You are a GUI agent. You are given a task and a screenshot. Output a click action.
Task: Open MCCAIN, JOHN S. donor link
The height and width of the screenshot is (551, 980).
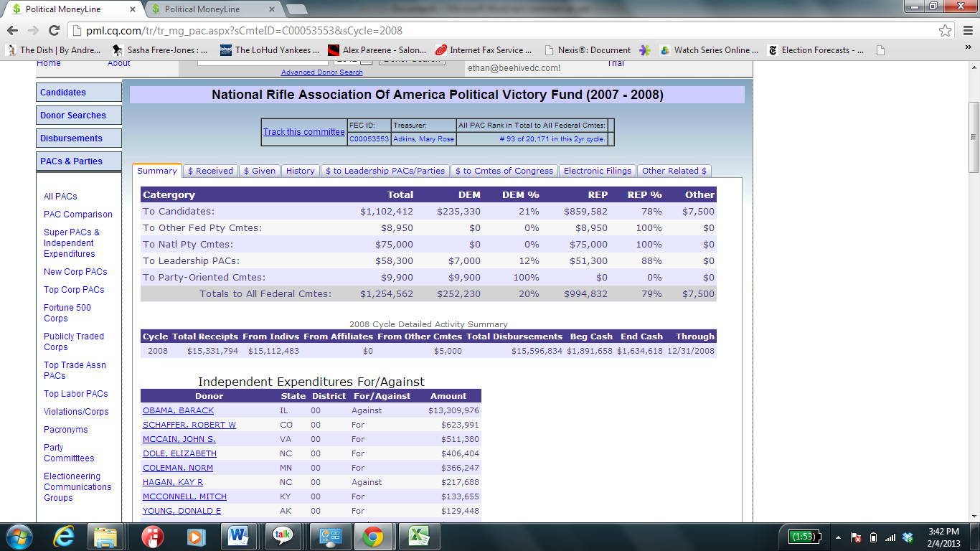(x=179, y=439)
